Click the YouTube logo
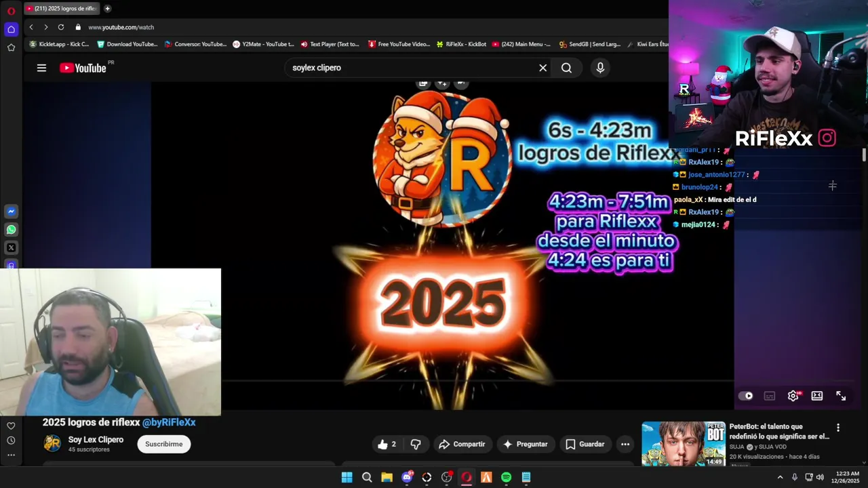Image resolution: width=868 pixels, height=488 pixels. point(83,68)
